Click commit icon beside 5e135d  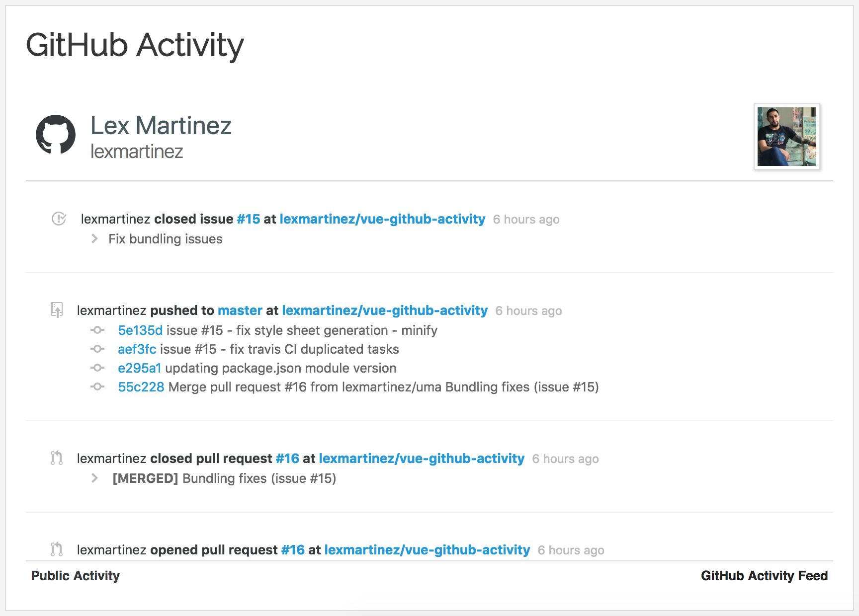(97, 330)
